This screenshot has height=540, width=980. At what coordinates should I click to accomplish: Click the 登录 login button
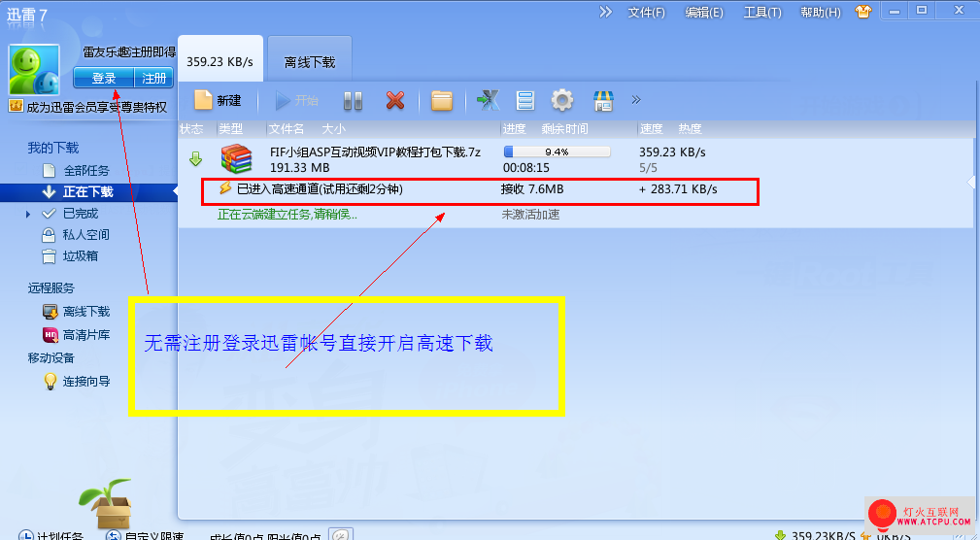coord(104,78)
